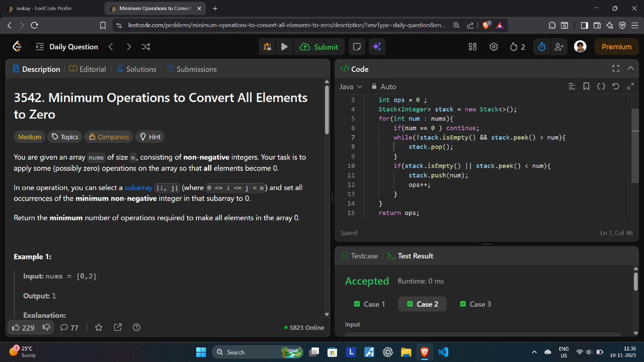Screen dimensions: 644x362
Task: Click the debug bug icon
Action: (x=267, y=47)
